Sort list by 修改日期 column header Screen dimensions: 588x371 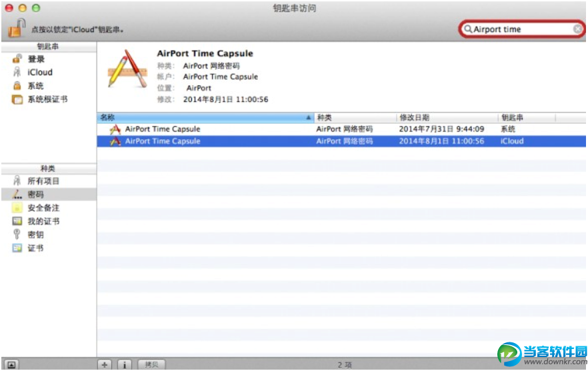[447, 118]
